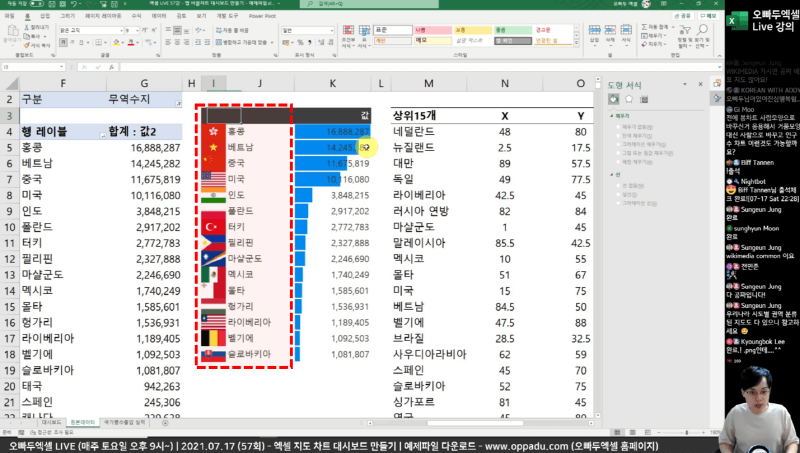Add a new sheet with plus button
The image size is (800, 453).
point(165,423)
